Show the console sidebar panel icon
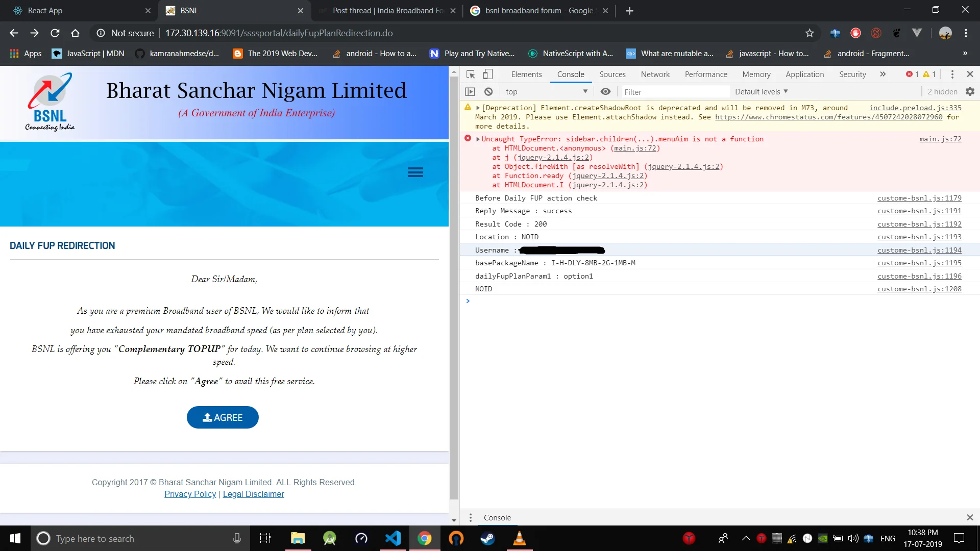 pyautogui.click(x=470, y=92)
